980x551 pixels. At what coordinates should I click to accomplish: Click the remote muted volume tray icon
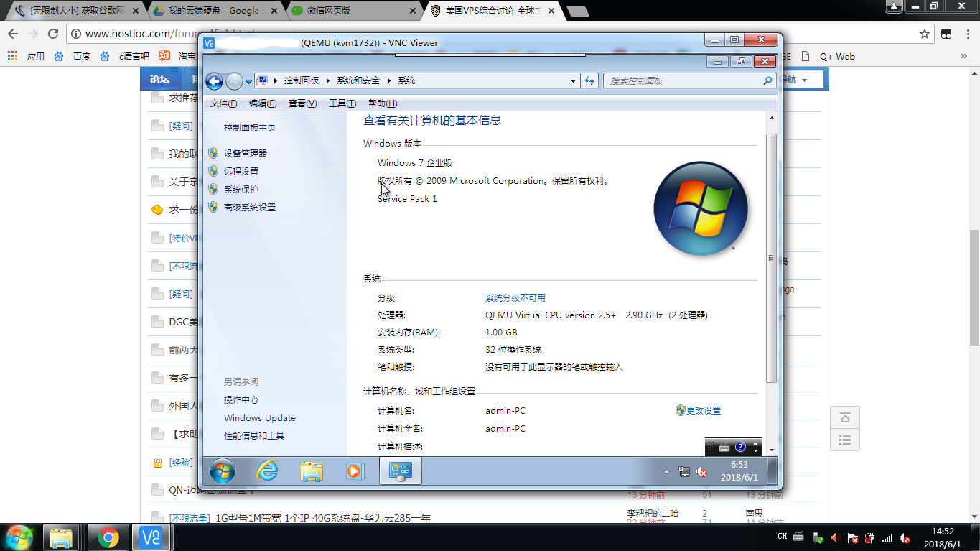701,472
